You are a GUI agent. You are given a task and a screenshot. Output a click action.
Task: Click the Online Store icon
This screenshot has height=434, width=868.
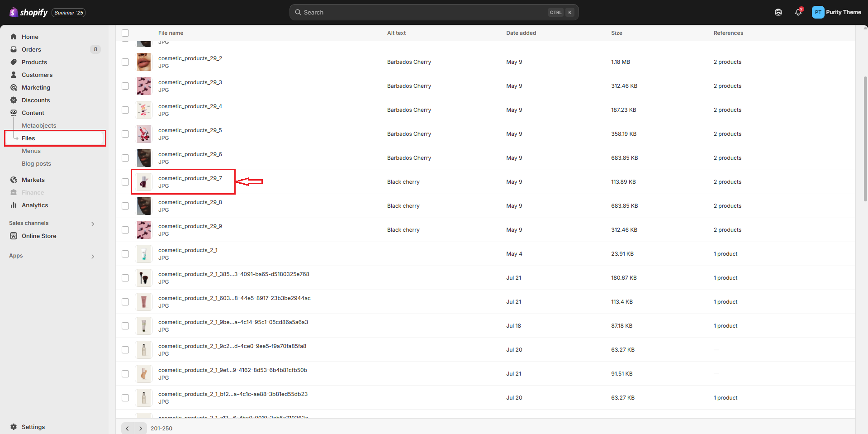pyautogui.click(x=14, y=236)
